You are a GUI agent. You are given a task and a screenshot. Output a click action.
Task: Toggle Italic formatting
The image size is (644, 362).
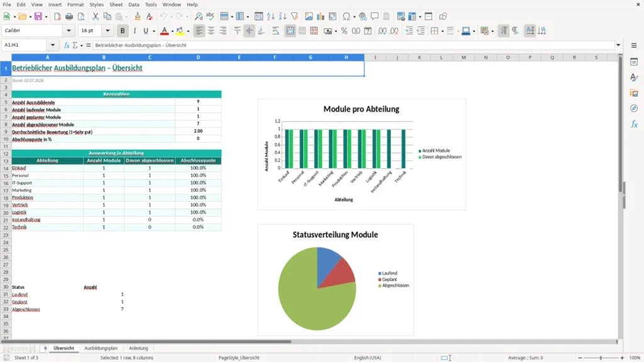coord(135,31)
